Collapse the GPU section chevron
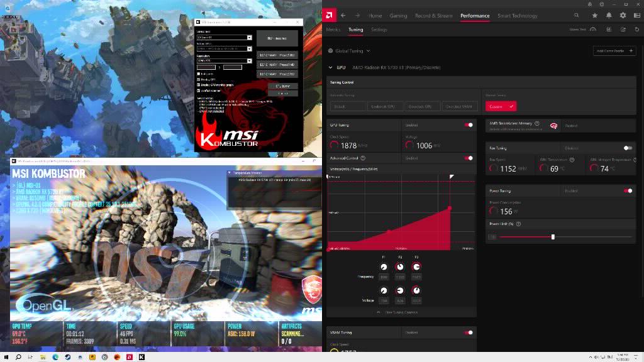Image resolution: width=644 pixels, height=362 pixels. pyautogui.click(x=330, y=67)
